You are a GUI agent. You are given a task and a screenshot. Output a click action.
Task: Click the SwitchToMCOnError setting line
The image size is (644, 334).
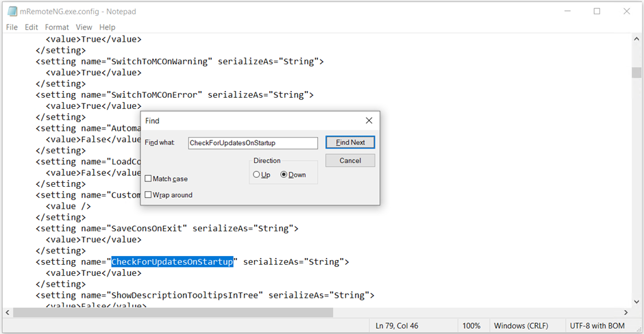[175, 94]
